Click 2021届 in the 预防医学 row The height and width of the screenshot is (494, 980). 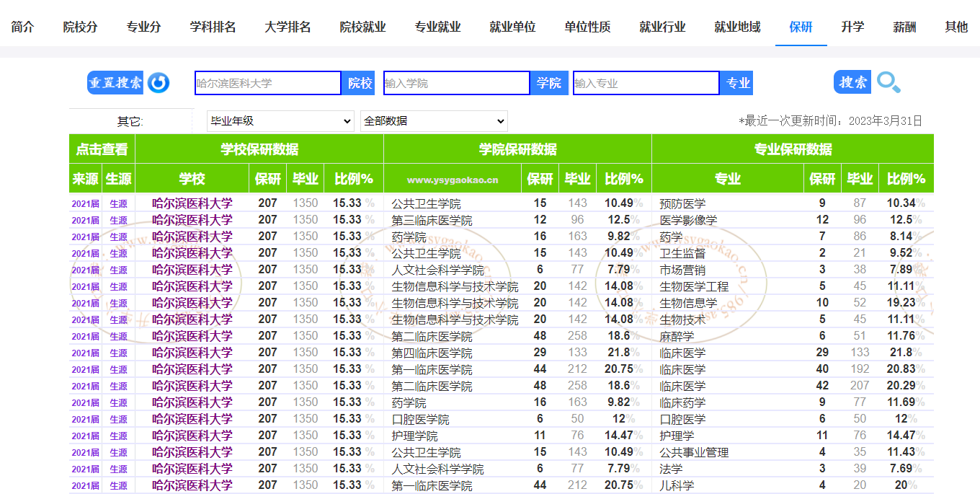[86, 204]
